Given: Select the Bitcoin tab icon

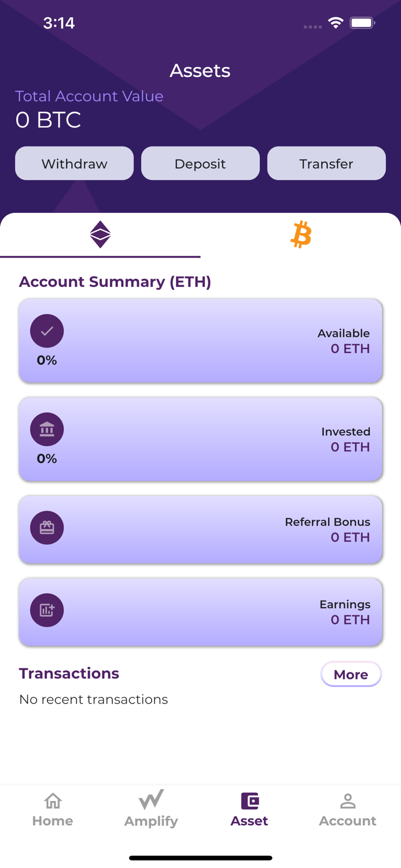Looking at the screenshot, I should [300, 234].
